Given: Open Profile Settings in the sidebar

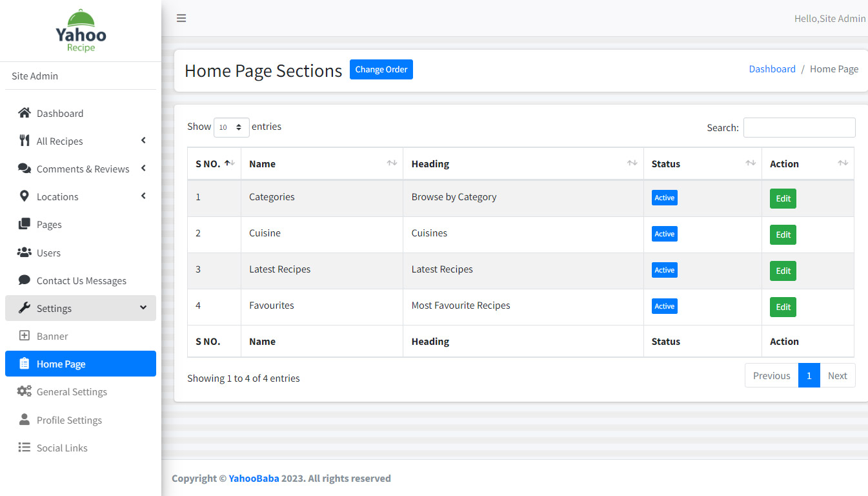Looking at the screenshot, I should (69, 420).
